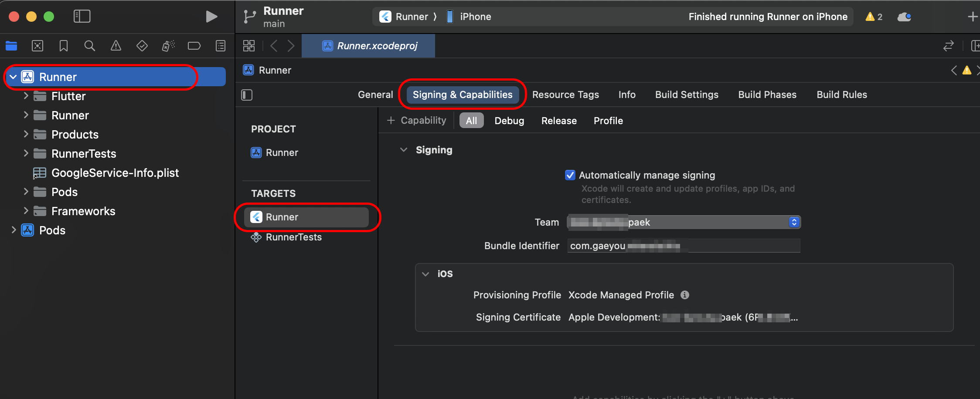
Task: Click the Bundle Identifier field
Action: click(x=684, y=246)
